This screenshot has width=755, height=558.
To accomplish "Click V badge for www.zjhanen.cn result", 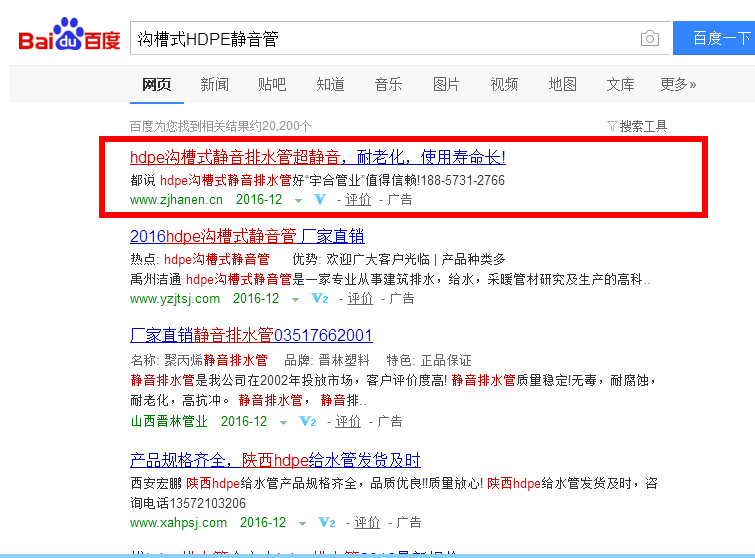I will tap(320, 199).
